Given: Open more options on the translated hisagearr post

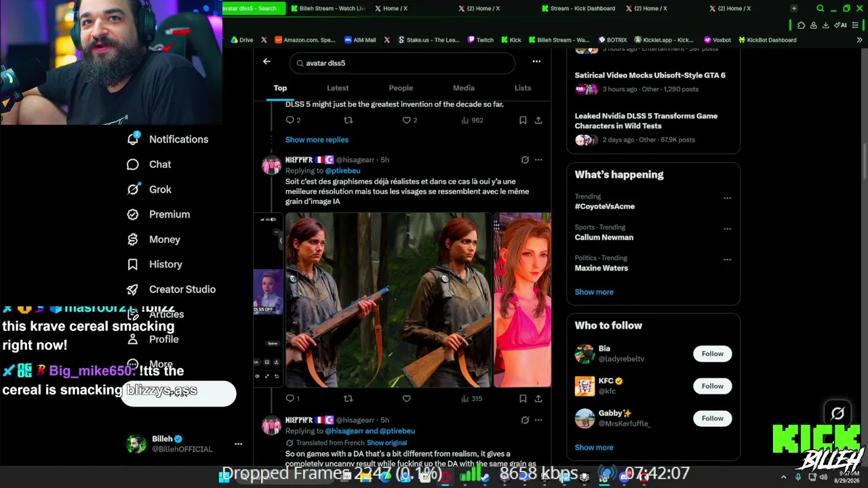Looking at the screenshot, I should click(538, 420).
